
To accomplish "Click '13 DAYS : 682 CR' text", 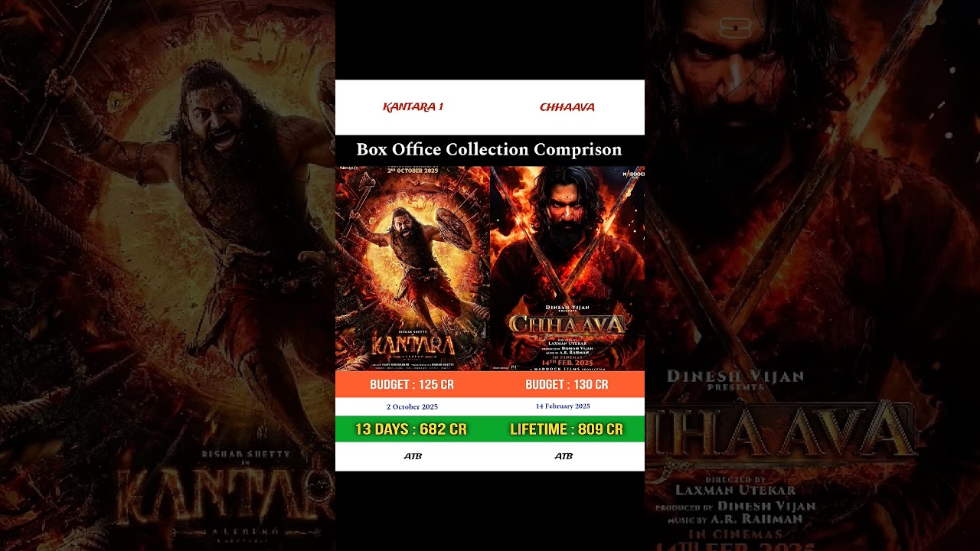I will [410, 429].
